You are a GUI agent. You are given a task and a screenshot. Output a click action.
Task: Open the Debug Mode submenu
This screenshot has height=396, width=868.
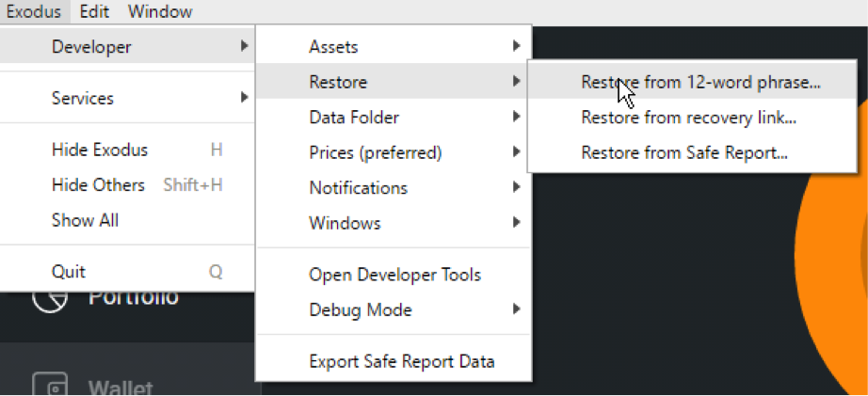pos(394,309)
